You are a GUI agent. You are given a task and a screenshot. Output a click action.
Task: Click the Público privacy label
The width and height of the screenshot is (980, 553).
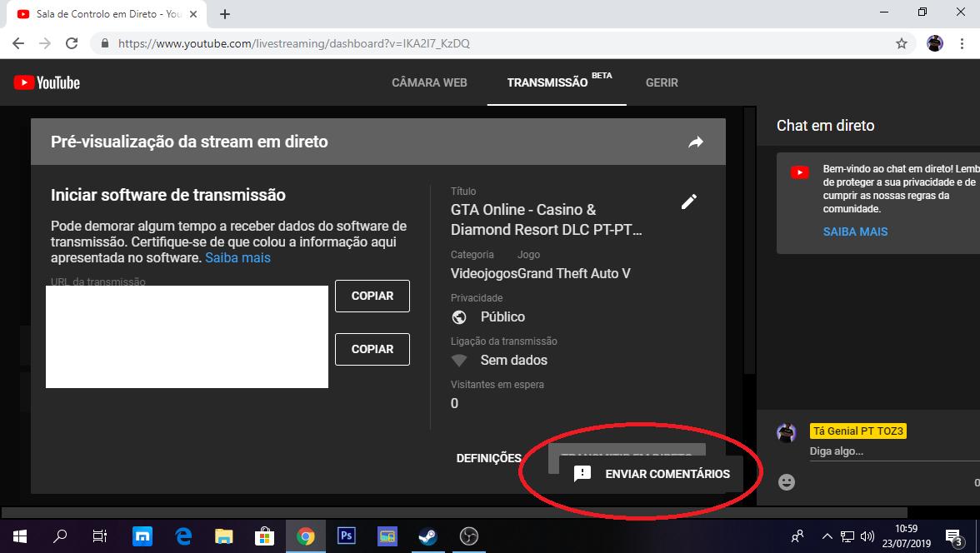point(502,316)
